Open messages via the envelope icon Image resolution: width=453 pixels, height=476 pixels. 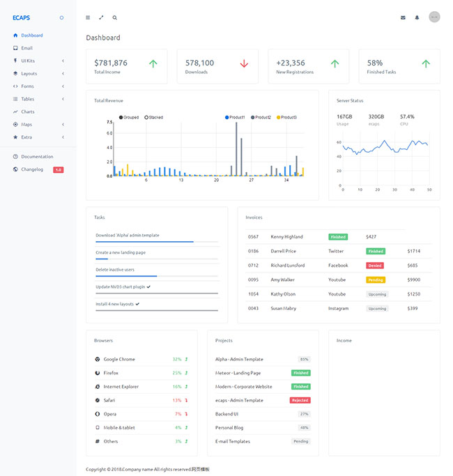(x=403, y=17)
